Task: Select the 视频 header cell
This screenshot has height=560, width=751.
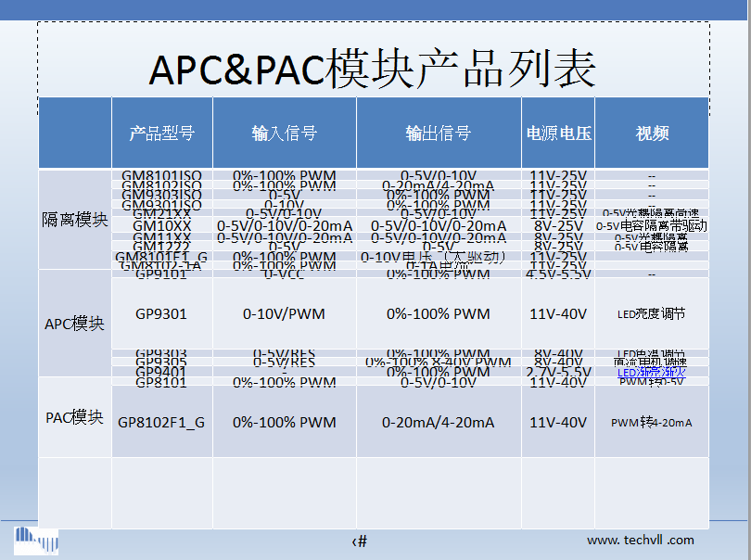Action: click(651, 134)
